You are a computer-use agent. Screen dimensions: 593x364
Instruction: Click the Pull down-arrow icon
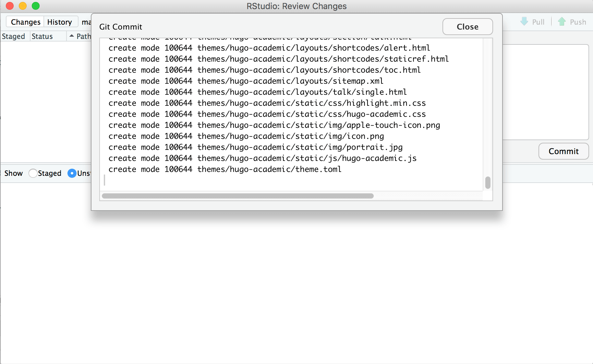tap(524, 22)
